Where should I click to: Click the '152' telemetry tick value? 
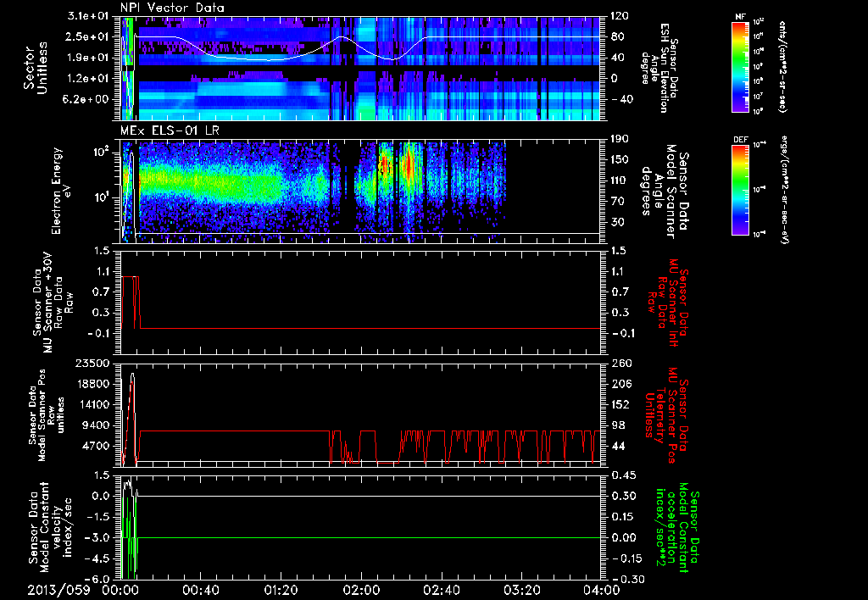pyautogui.click(x=620, y=405)
